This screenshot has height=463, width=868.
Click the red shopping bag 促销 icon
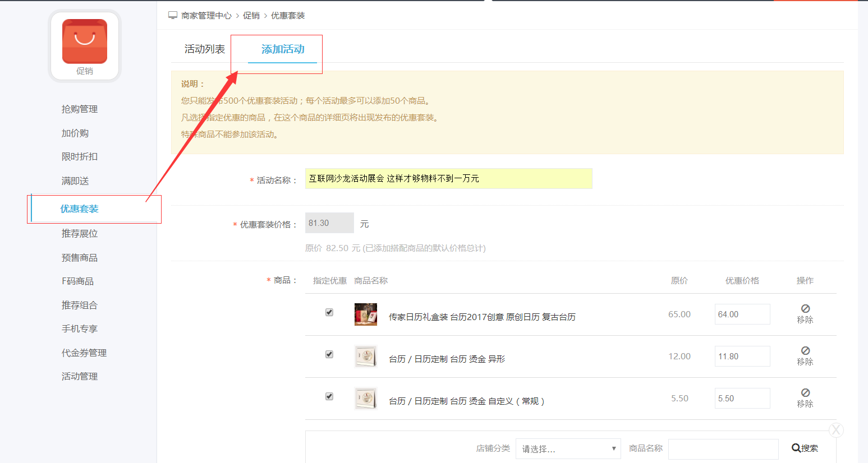click(x=85, y=41)
